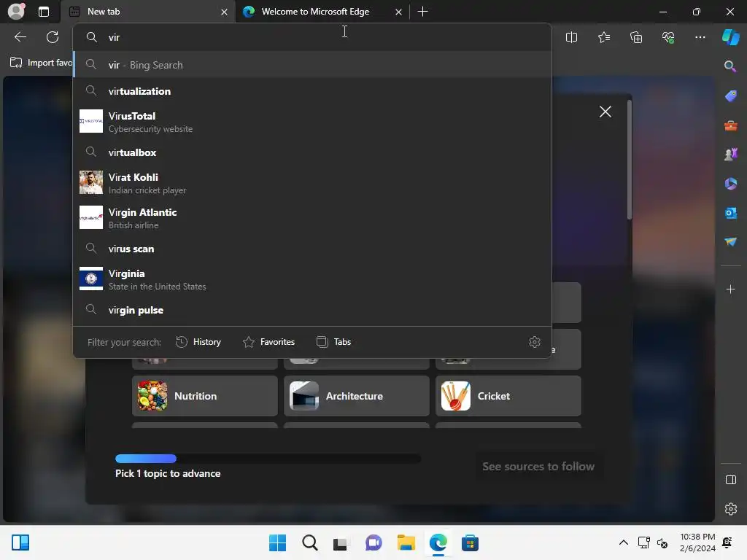The image size is (747, 560).
Task: Choose the Virat Kohli suggestion
Action: (x=312, y=183)
